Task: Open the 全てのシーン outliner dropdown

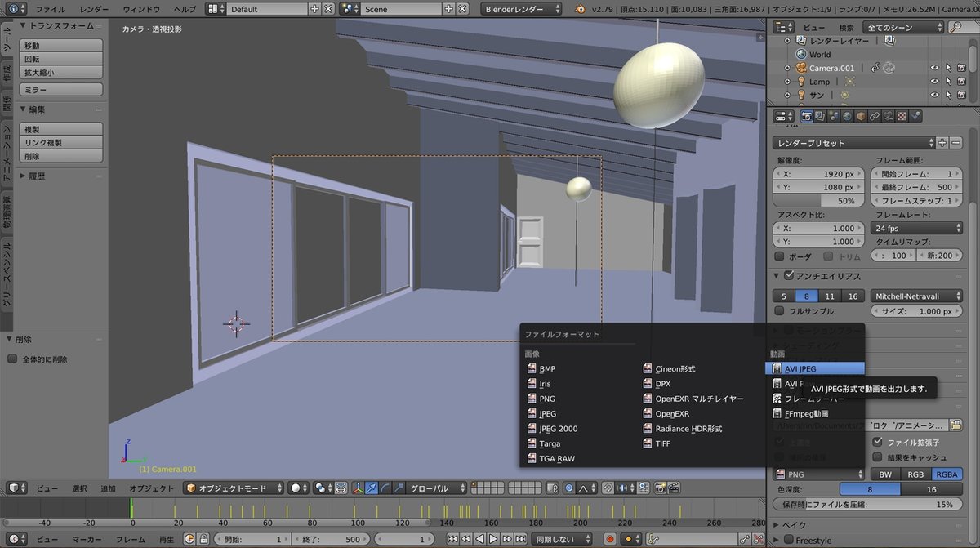Action: point(904,27)
